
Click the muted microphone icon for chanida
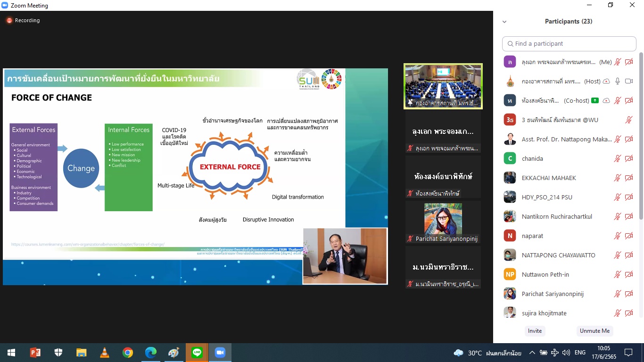pyautogui.click(x=617, y=158)
